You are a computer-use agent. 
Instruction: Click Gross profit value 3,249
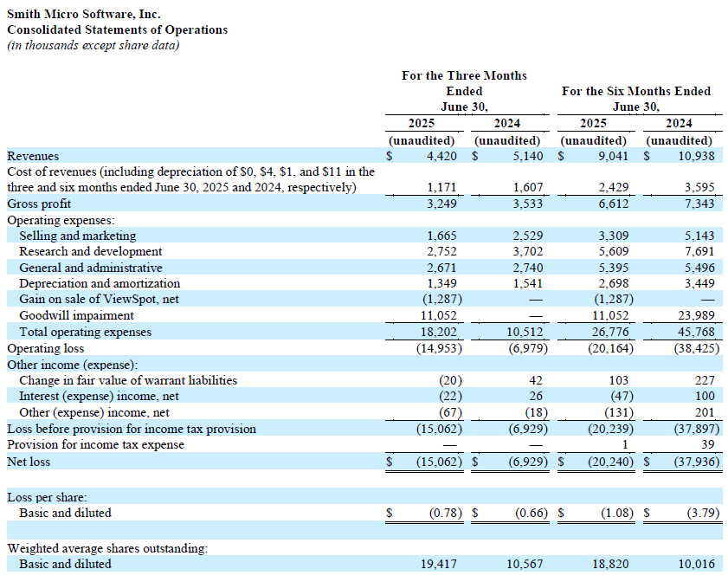click(441, 204)
